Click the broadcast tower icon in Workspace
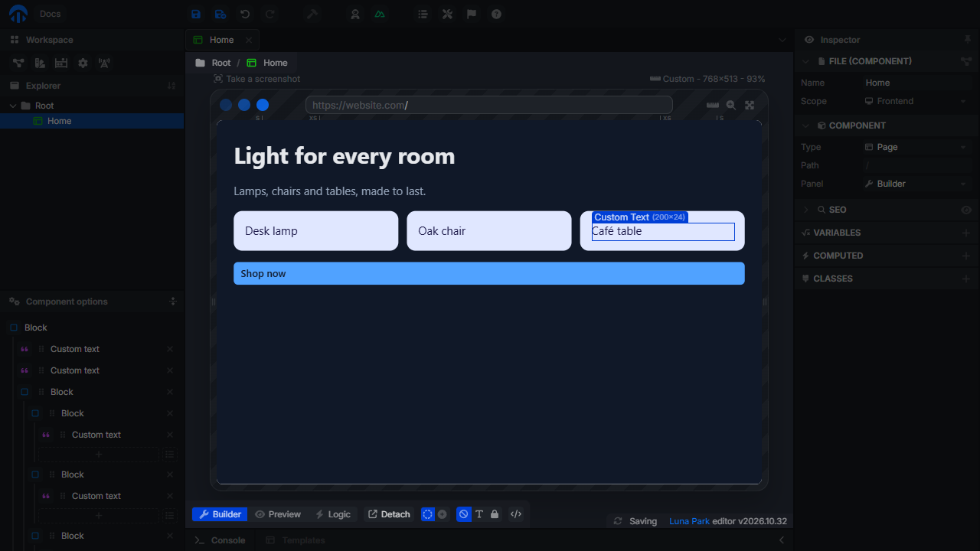Screen dimensions: 980x551 click(x=104, y=63)
